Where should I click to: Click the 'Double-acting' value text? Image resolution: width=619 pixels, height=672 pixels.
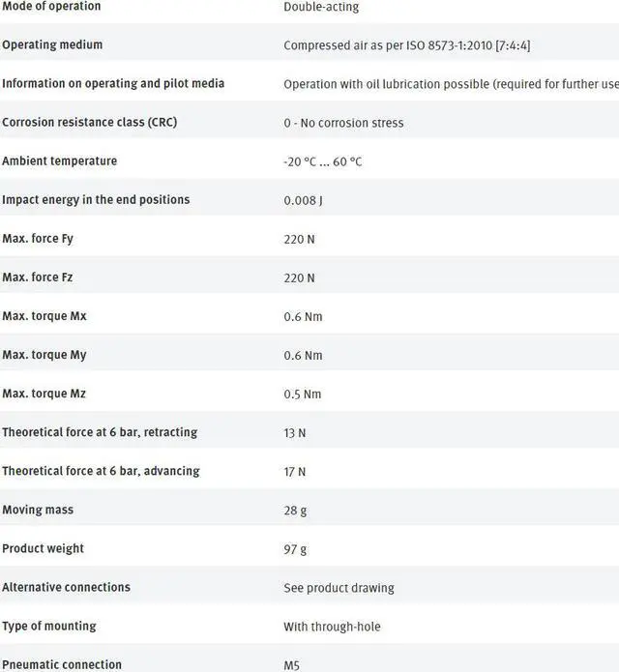321,7
